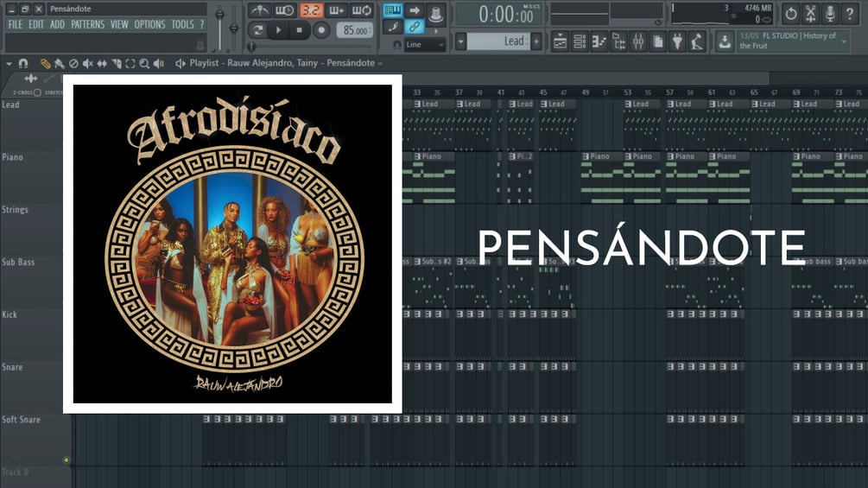Open the playlist options menu arrow
The height and width of the screenshot is (488, 868).
pyautogui.click(x=9, y=64)
